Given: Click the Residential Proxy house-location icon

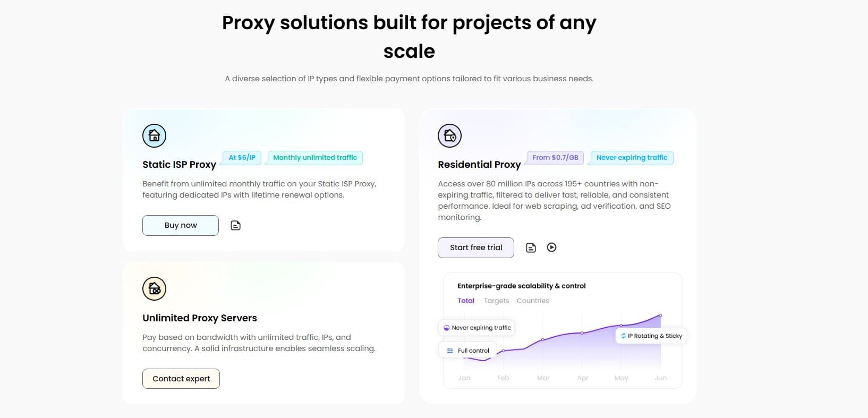Looking at the screenshot, I should 449,135.
